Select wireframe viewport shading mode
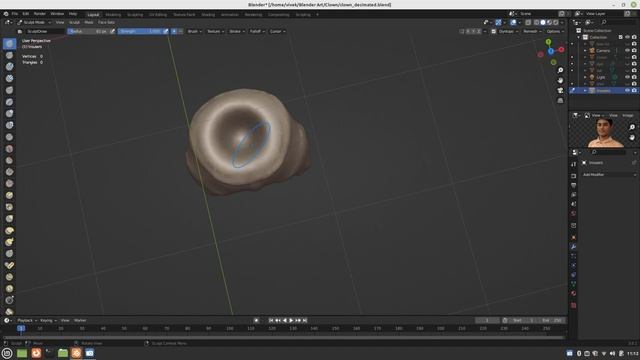 (536, 22)
